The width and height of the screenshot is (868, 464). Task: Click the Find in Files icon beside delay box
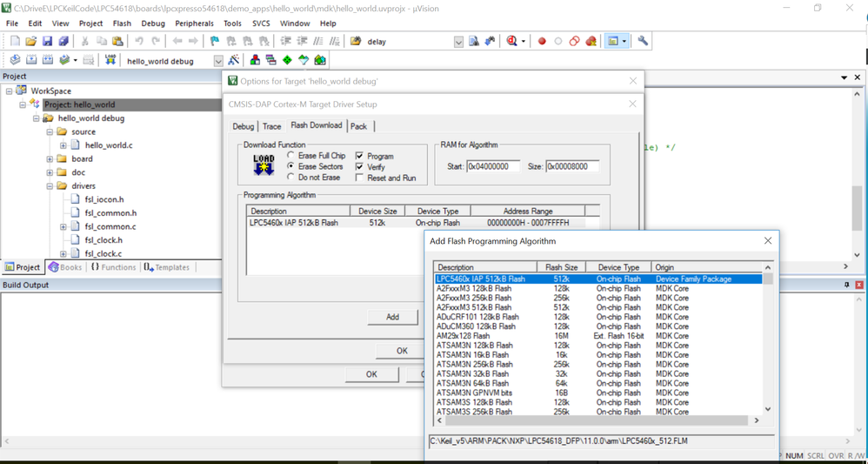pyautogui.click(x=474, y=42)
